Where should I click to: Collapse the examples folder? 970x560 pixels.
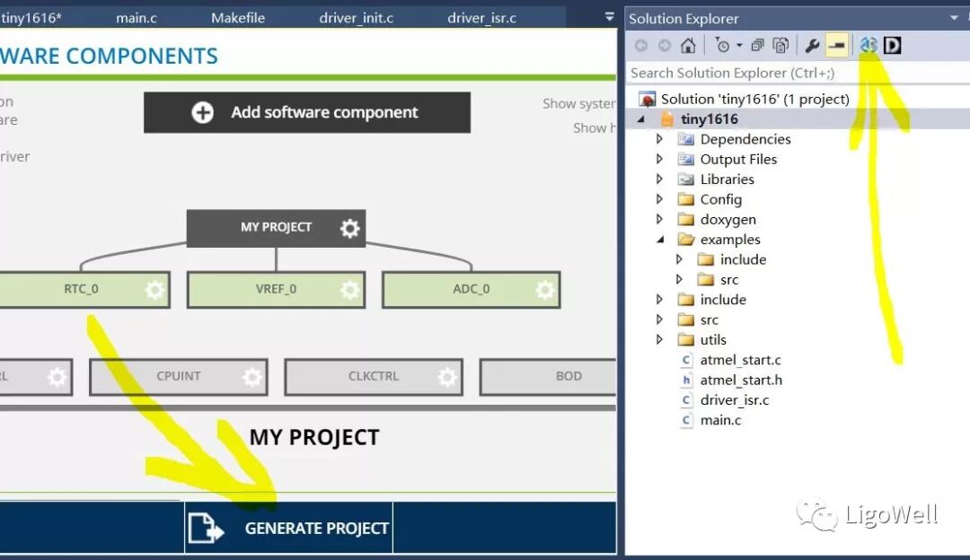(660, 240)
